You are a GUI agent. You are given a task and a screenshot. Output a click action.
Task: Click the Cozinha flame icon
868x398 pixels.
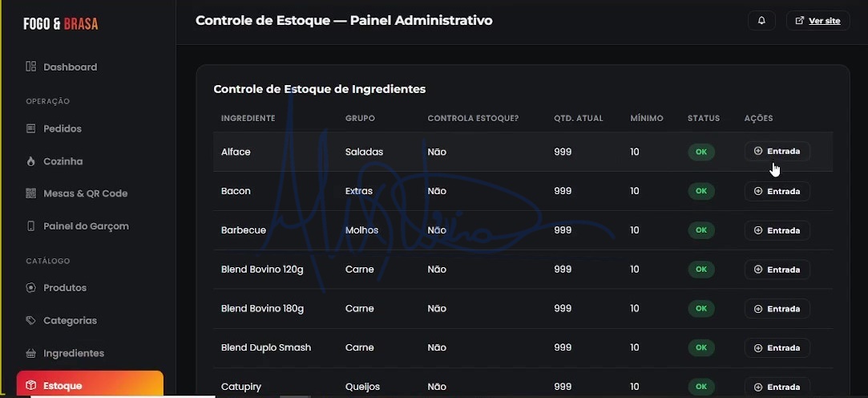pyautogui.click(x=31, y=161)
